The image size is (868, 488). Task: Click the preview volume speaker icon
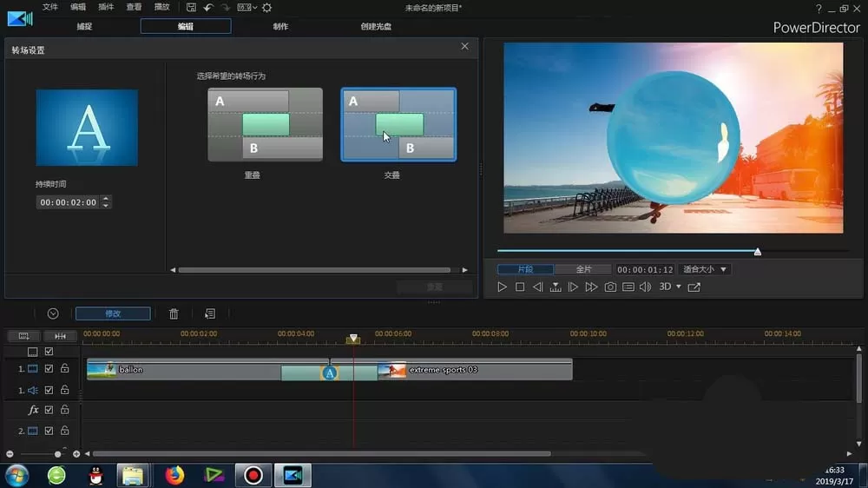point(646,287)
